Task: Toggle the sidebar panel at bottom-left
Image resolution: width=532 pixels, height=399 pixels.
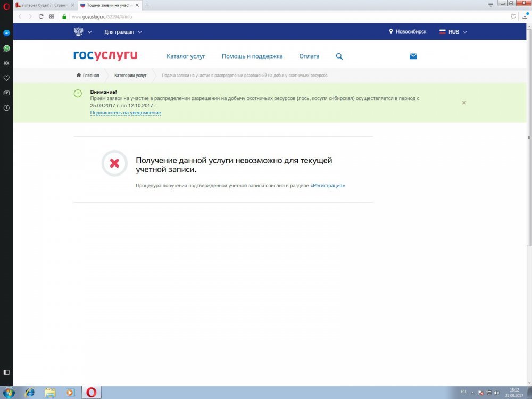Action: (x=6, y=371)
